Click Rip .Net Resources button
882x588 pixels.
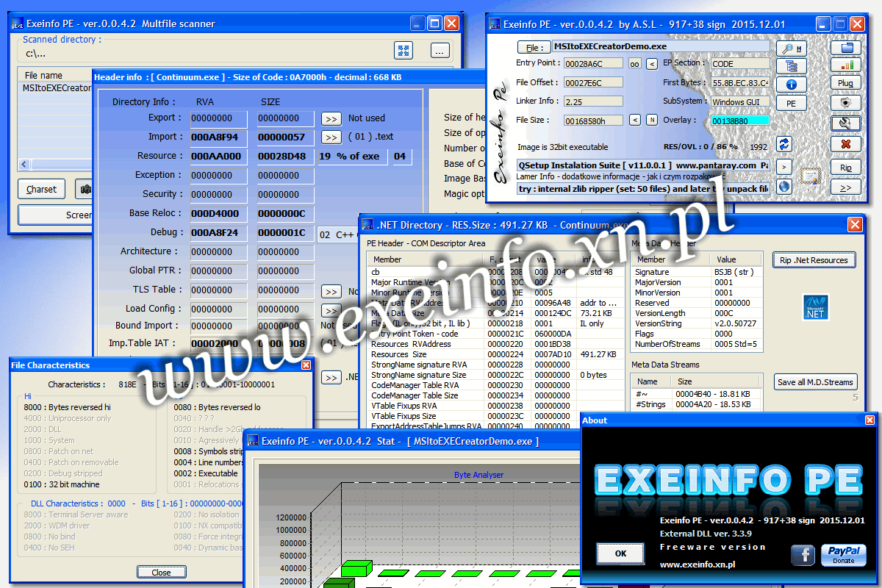click(x=814, y=260)
